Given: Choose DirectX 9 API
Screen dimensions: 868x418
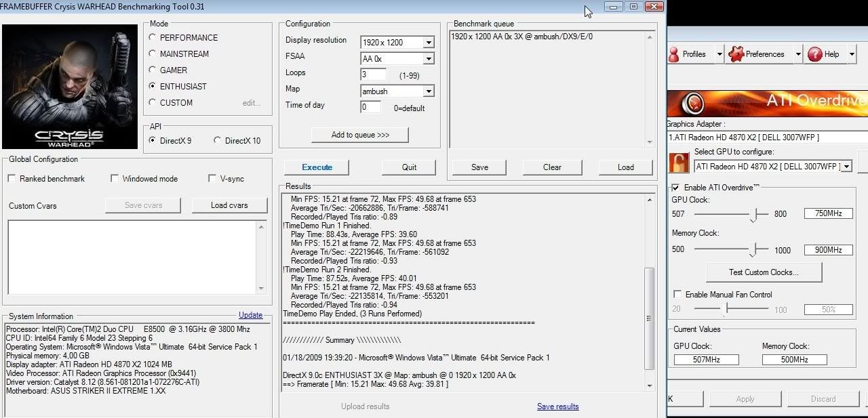Looking at the screenshot, I should [152, 140].
